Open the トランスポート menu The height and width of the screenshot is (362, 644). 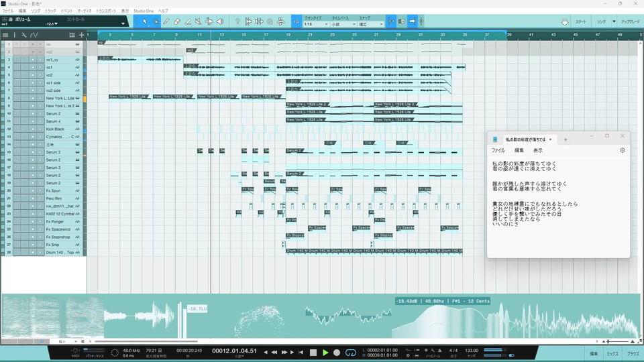point(106,11)
